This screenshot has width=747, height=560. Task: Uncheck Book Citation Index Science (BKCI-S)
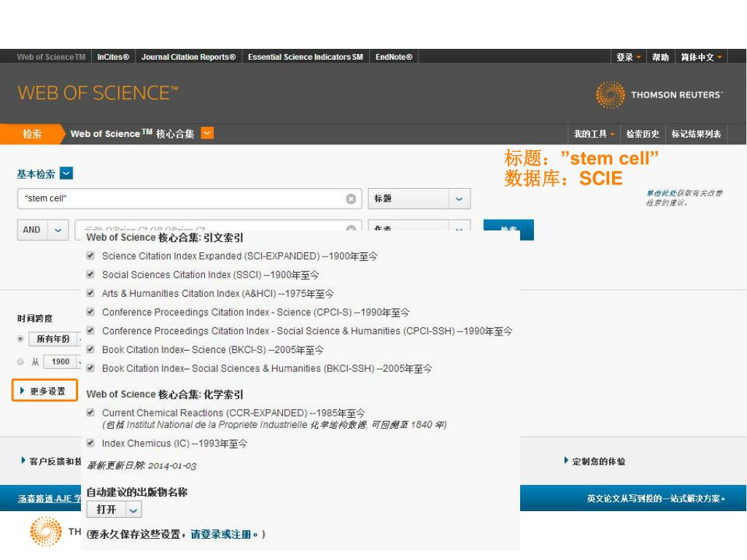[90, 349]
